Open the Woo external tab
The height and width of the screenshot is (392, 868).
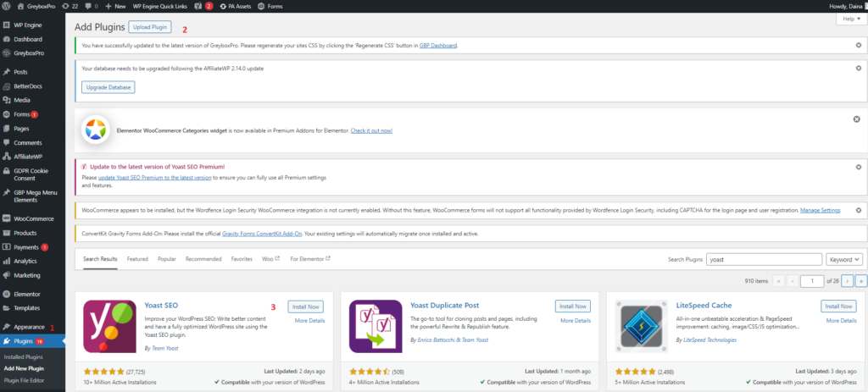point(270,259)
